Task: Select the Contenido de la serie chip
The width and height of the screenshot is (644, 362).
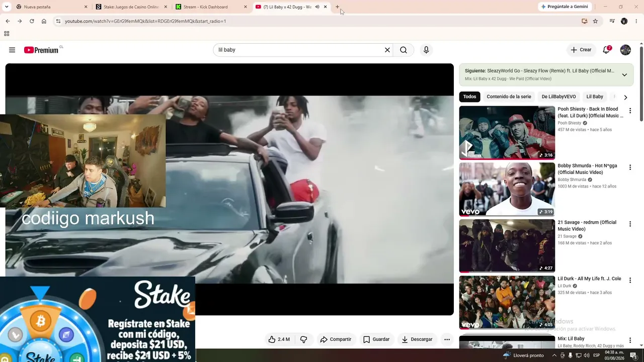Action: coord(509,97)
